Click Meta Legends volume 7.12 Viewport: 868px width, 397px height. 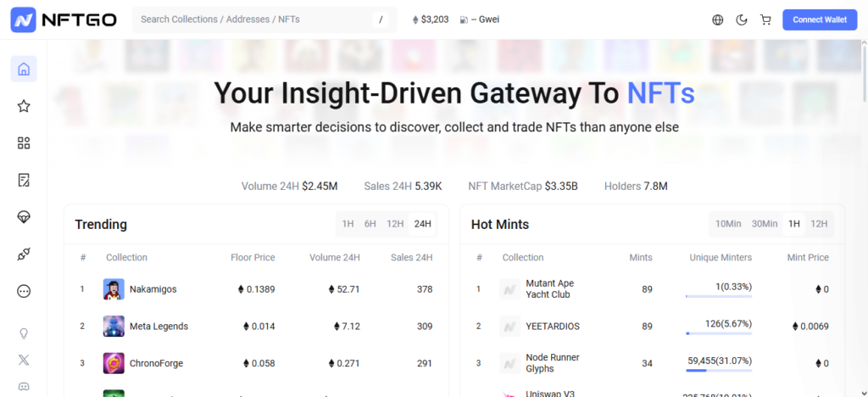(347, 326)
